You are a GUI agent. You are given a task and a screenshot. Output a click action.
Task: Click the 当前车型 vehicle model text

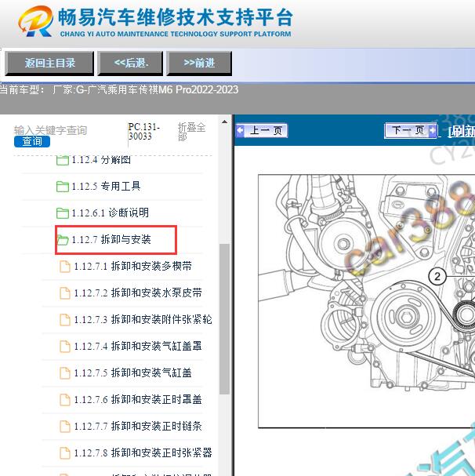(119, 90)
